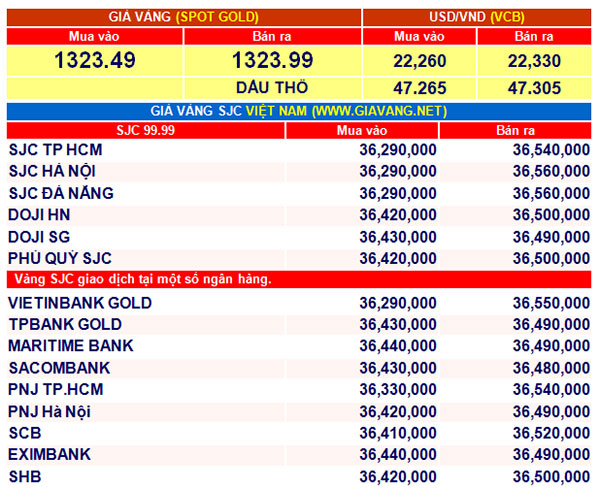Click Bán ra header under Spot Gold

[272, 37]
